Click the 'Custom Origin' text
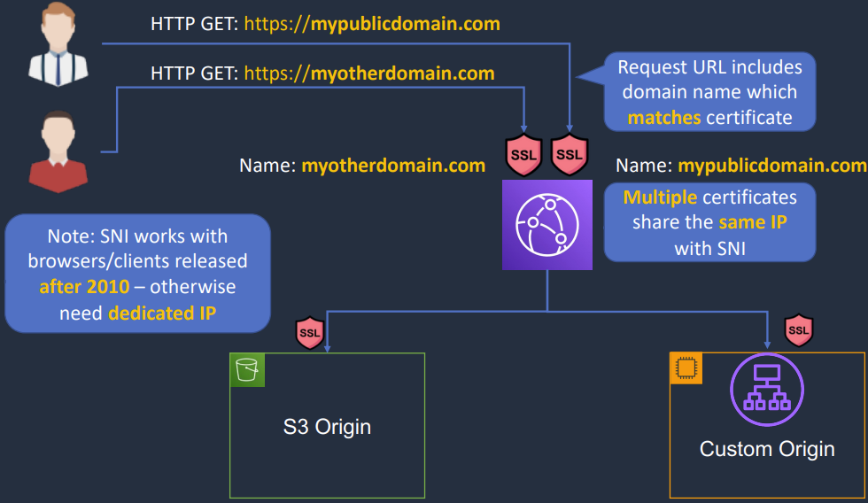The height and width of the screenshot is (503, 868). (x=767, y=449)
